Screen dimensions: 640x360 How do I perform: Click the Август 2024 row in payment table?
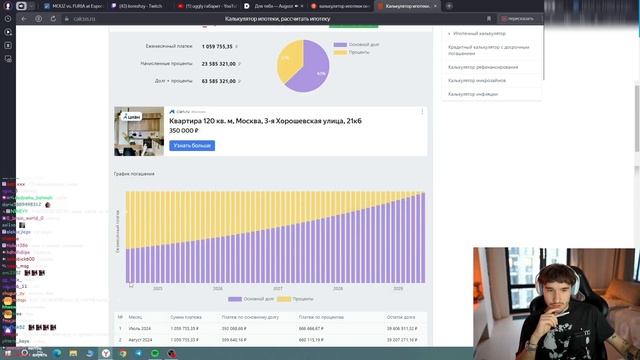pos(271,340)
